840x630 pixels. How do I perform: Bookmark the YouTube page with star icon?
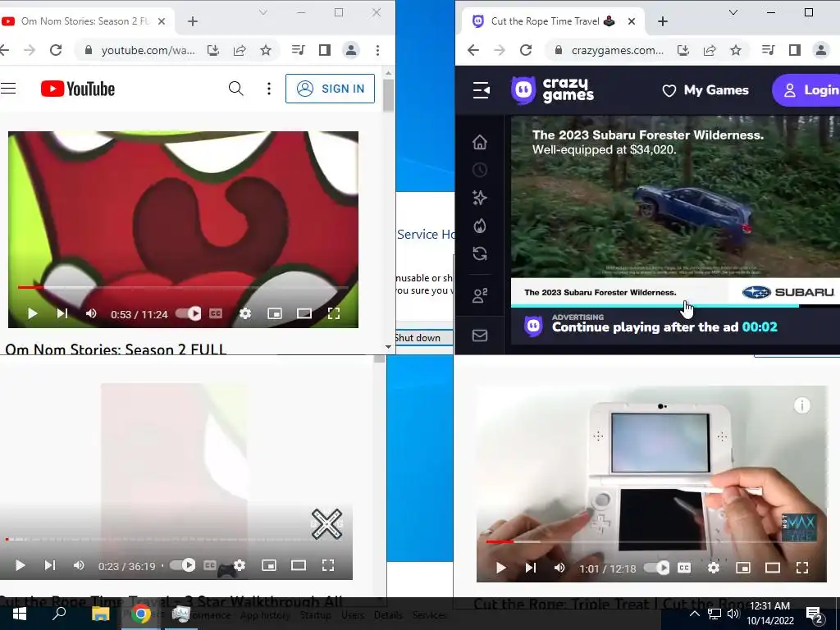[x=266, y=50]
